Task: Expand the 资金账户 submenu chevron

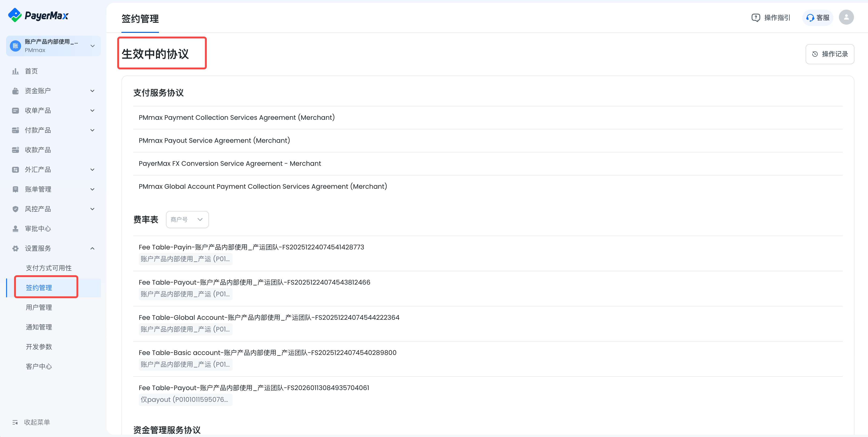Action: tap(92, 91)
